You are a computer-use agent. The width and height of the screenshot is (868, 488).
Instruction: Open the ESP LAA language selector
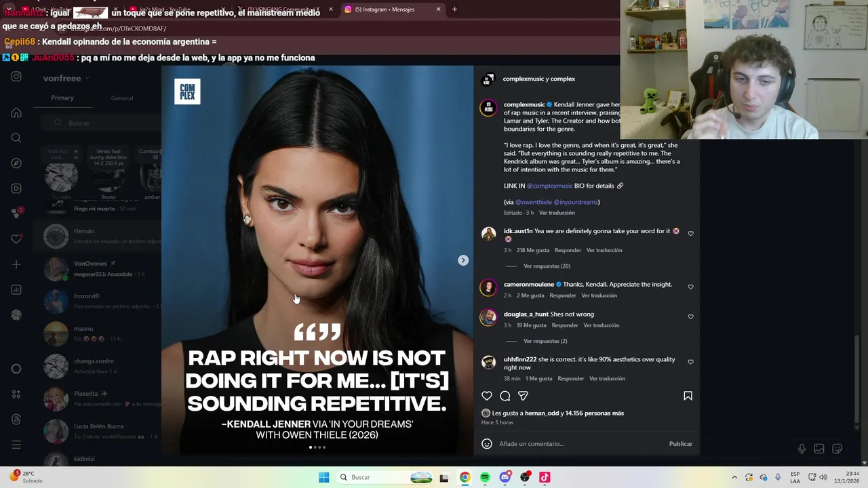coord(795,477)
